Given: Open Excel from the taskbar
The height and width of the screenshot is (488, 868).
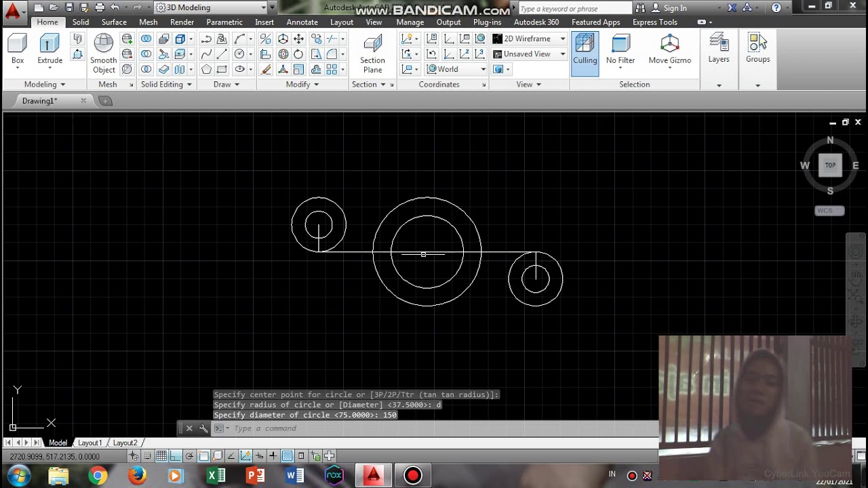Looking at the screenshot, I should tap(216, 476).
